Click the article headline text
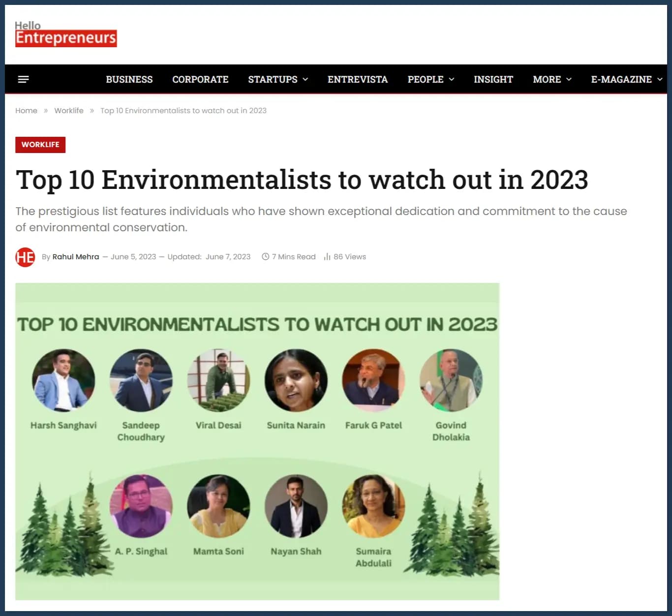Screen dimensions: 672x616 click(303, 179)
